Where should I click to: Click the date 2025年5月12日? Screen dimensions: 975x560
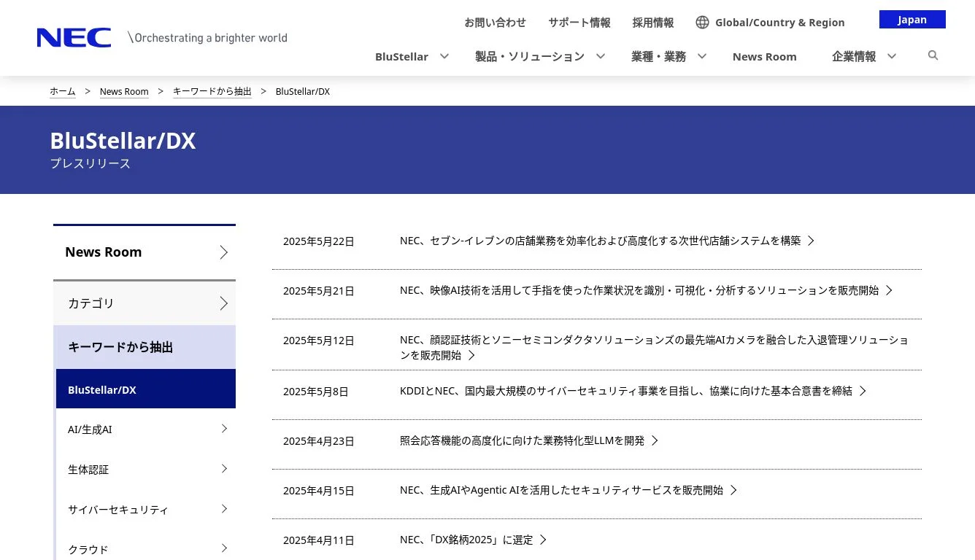[319, 341]
